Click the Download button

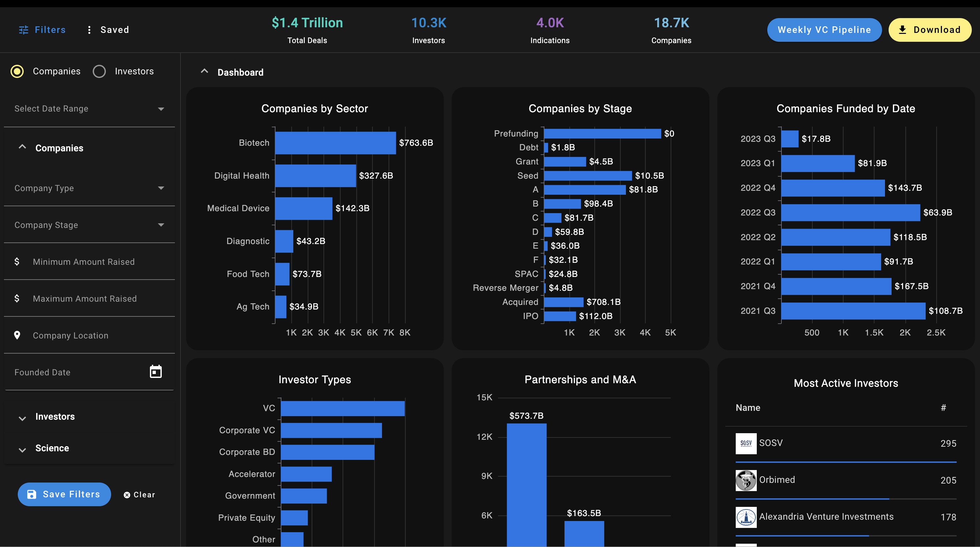click(929, 30)
